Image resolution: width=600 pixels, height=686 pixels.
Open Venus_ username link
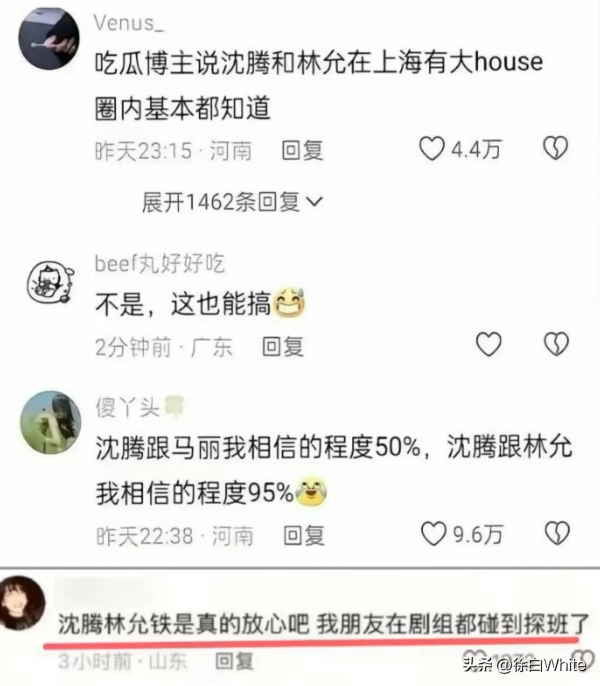point(129,23)
